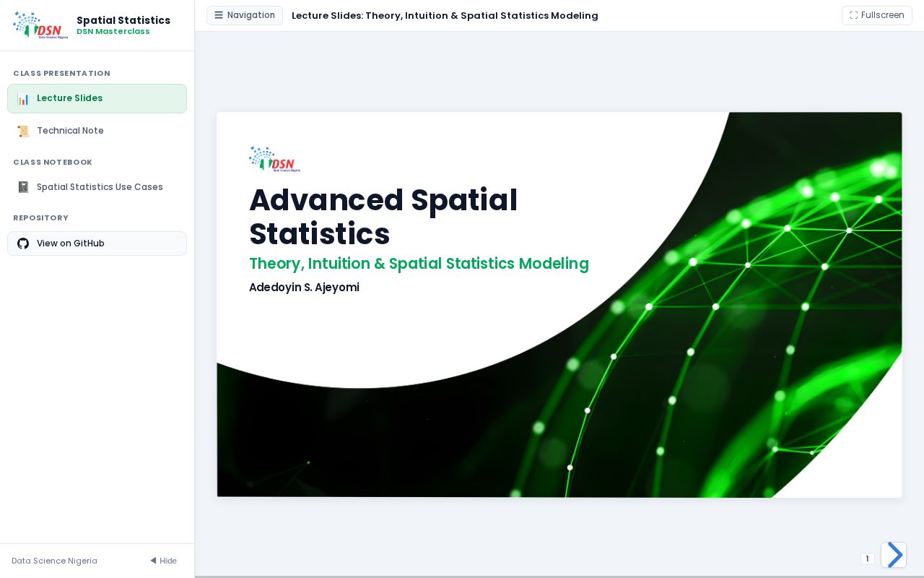Open the Lecture Slides item
This screenshot has width=924, height=578.
point(97,99)
